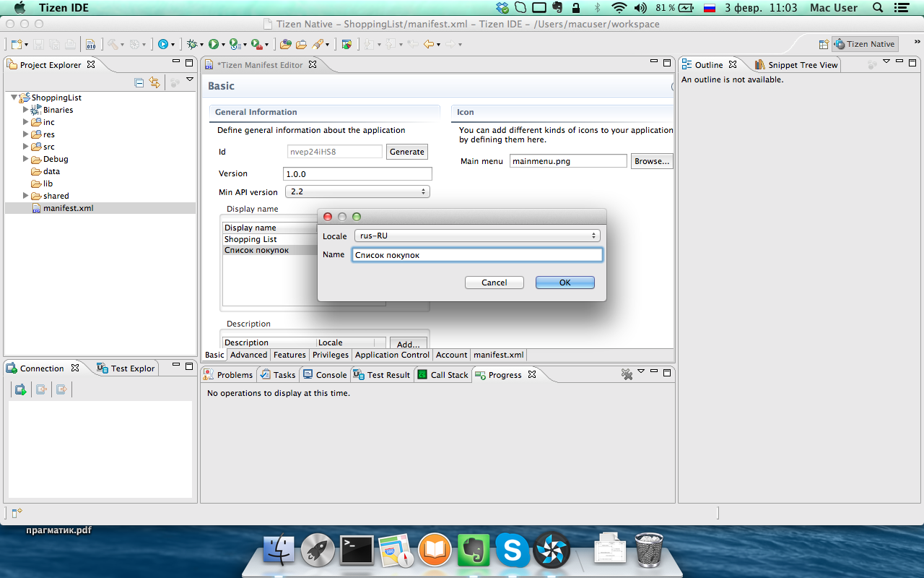Click the External Tools run icon

256,44
